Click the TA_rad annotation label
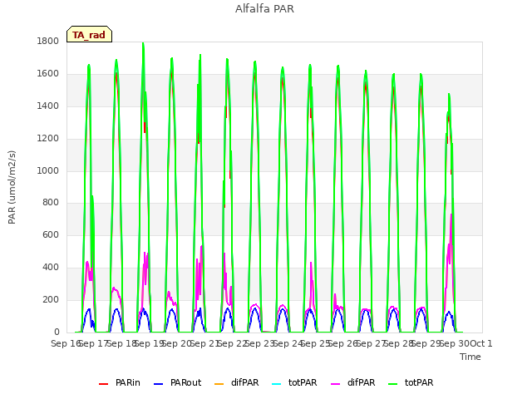 tap(89, 34)
